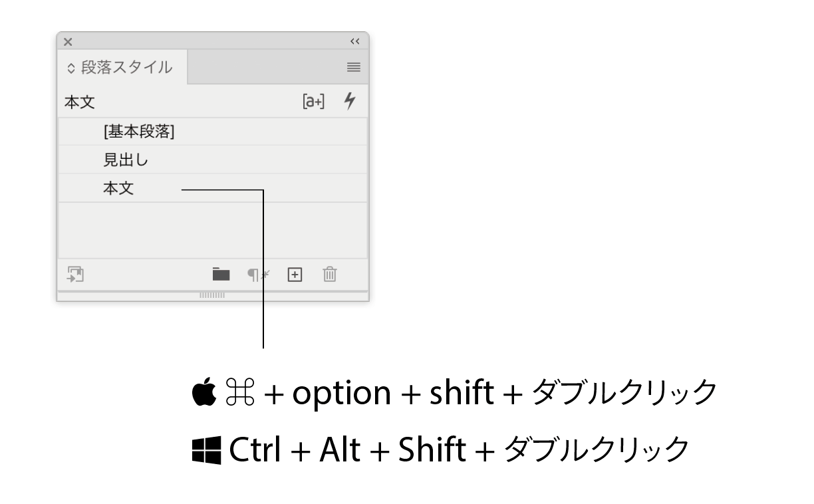
Task: Close the paragraph styles panel
Action: click(x=68, y=41)
